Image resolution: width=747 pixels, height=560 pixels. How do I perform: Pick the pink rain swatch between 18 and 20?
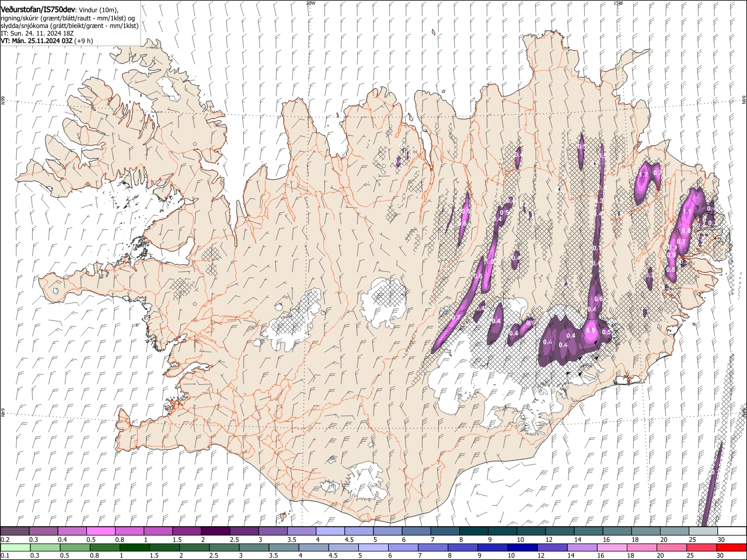point(642,547)
